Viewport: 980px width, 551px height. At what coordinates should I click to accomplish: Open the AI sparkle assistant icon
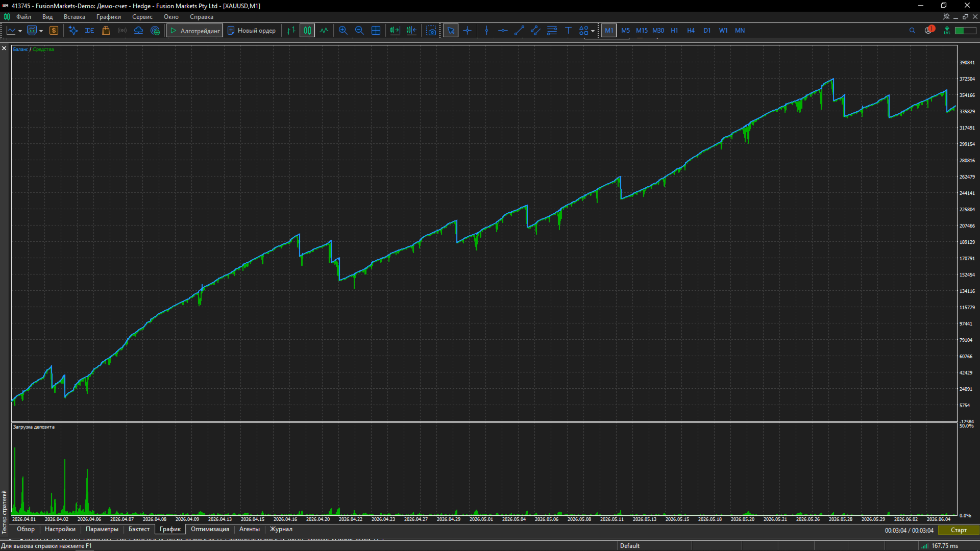73,31
